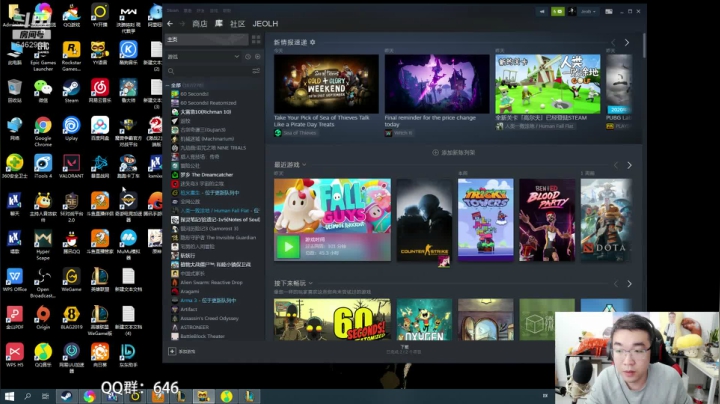Click the Steam icon in the taskbar
This screenshot has height=404, width=720.
pos(66,396)
